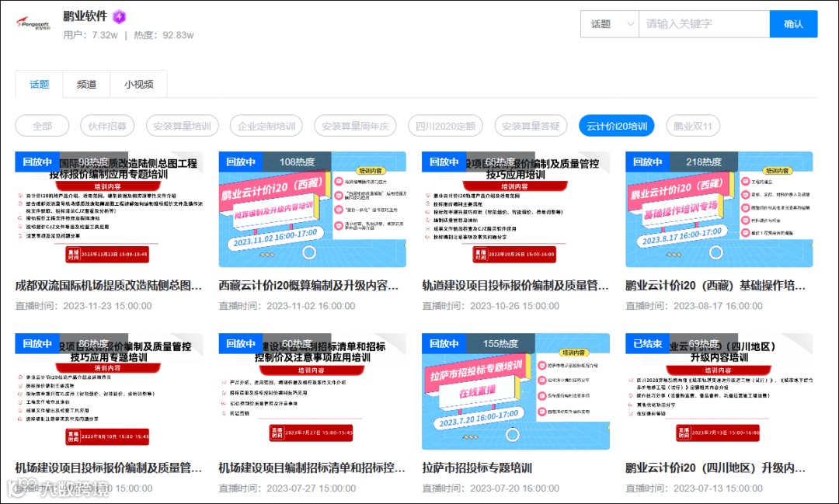Open the 60热度 招标清单 thumbnail

pos(312,391)
